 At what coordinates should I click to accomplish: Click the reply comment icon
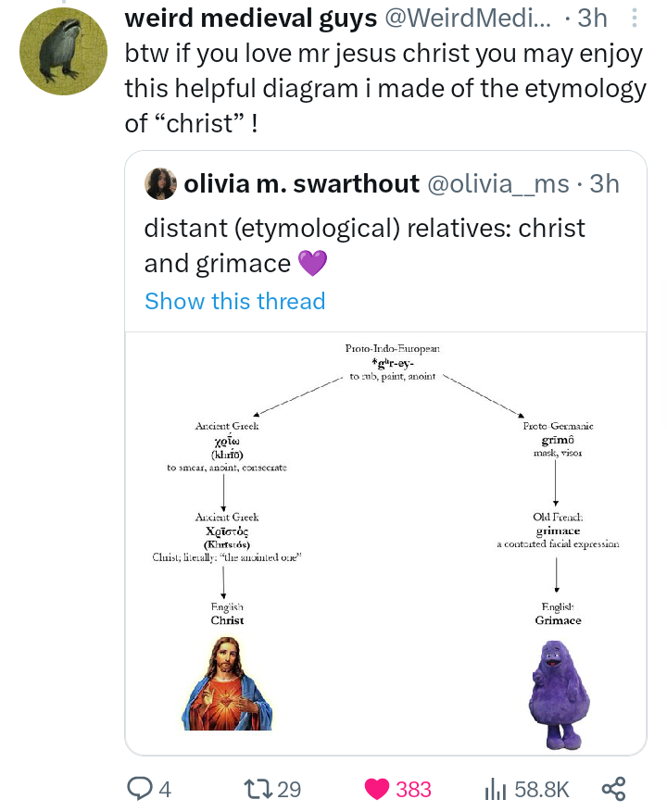[138, 789]
